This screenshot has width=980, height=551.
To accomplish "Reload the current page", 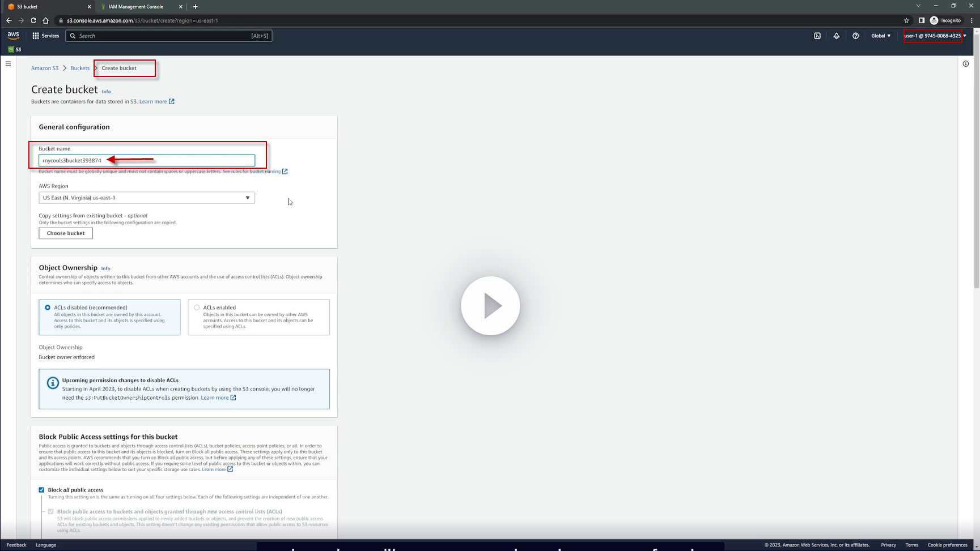I will click(33, 20).
